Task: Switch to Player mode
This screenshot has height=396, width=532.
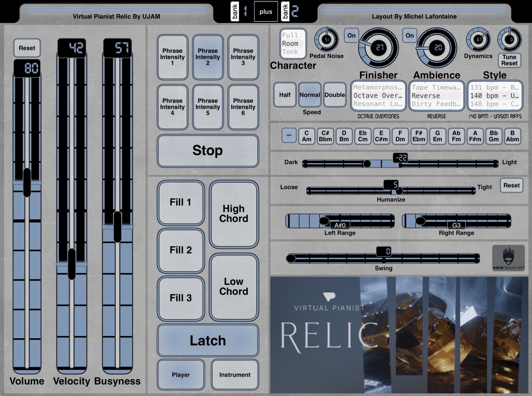Action: (181, 374)
